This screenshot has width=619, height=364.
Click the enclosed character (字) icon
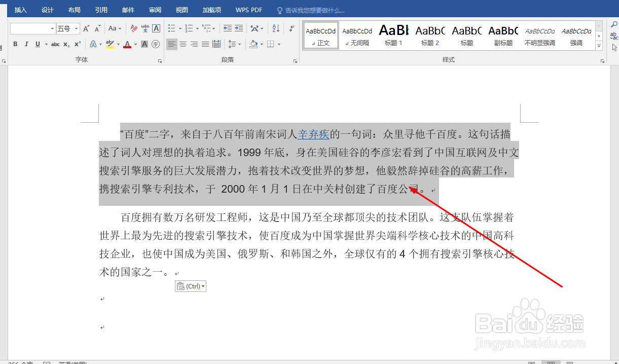point(156,45)
